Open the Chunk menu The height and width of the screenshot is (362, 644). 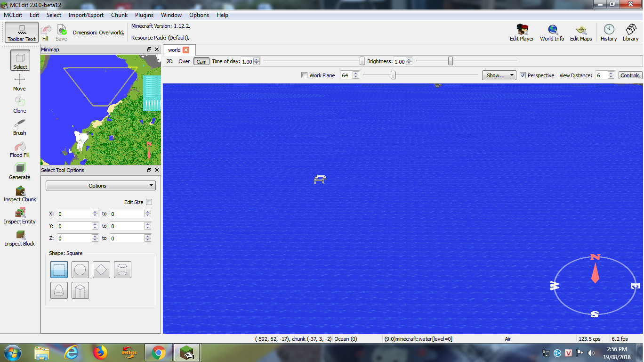point(120,15)
